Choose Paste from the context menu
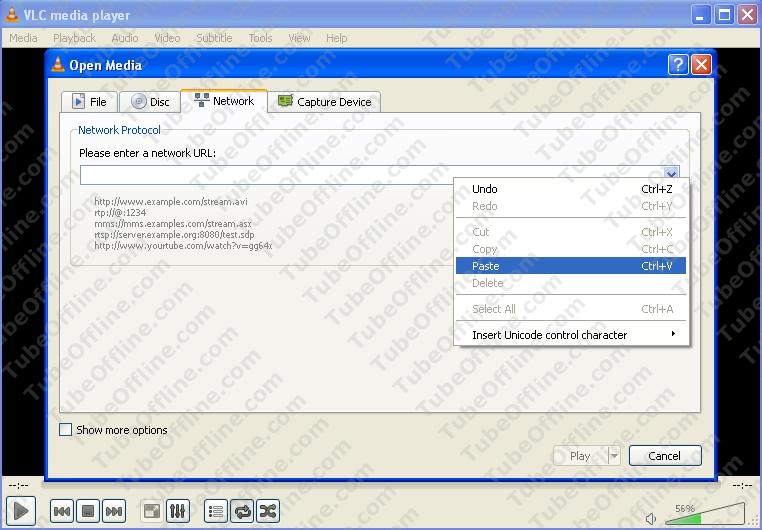This screenshot has height=530, width=762. pos(571,266)
